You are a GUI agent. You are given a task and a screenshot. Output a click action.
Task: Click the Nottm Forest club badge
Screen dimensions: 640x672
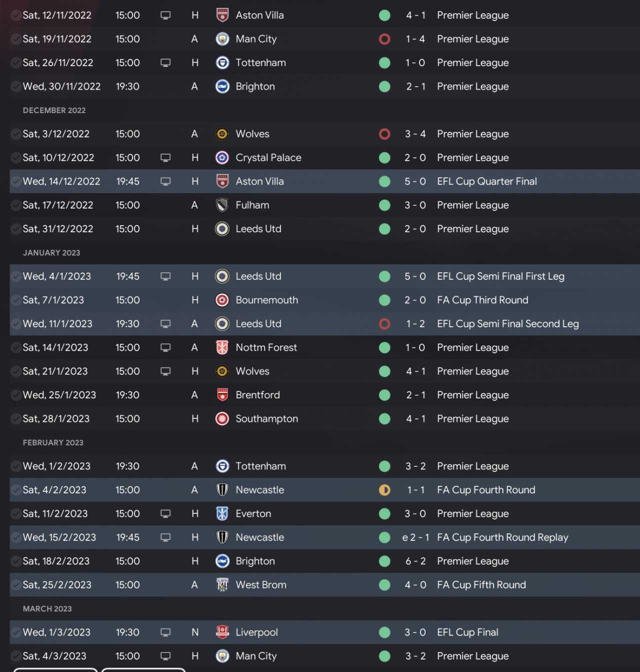pos(222,347)
